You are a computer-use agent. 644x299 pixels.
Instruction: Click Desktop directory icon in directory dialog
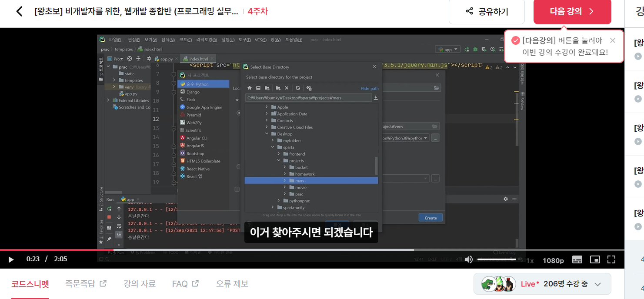[258, 88]
